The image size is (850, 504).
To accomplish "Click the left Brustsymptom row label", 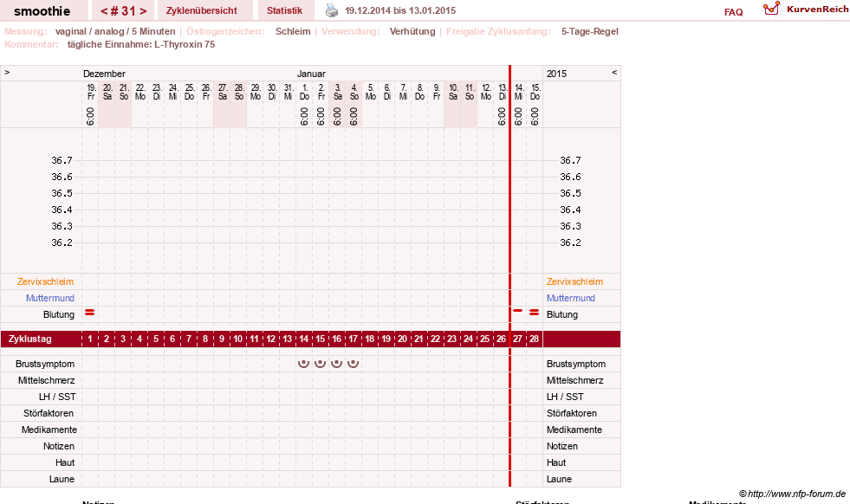I will click(45, 364).
